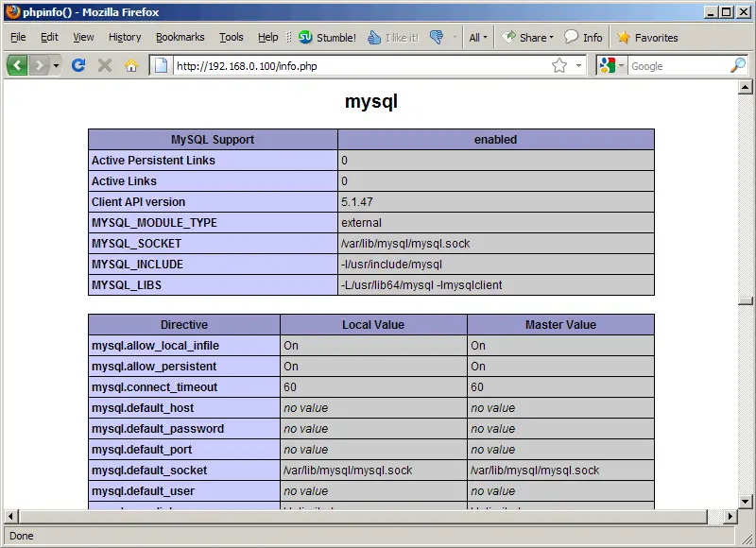This screenshot has width=756, height=548.
Task: Click the vertical scrollbar down arrow
Action: 745,502
